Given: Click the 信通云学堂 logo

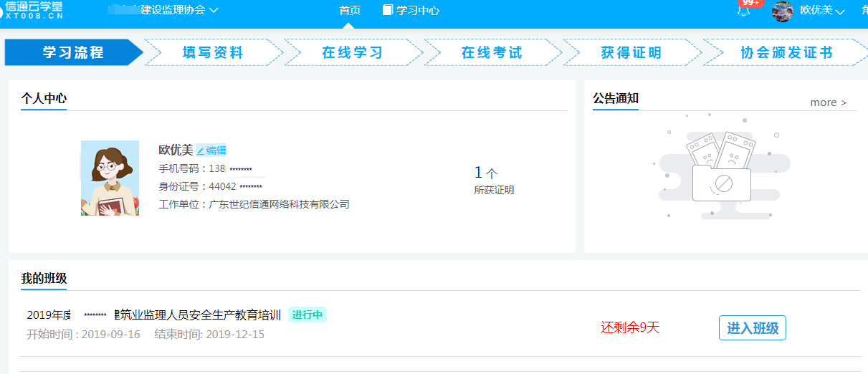Looking at the screenshot, I should [x=33, y=10].
